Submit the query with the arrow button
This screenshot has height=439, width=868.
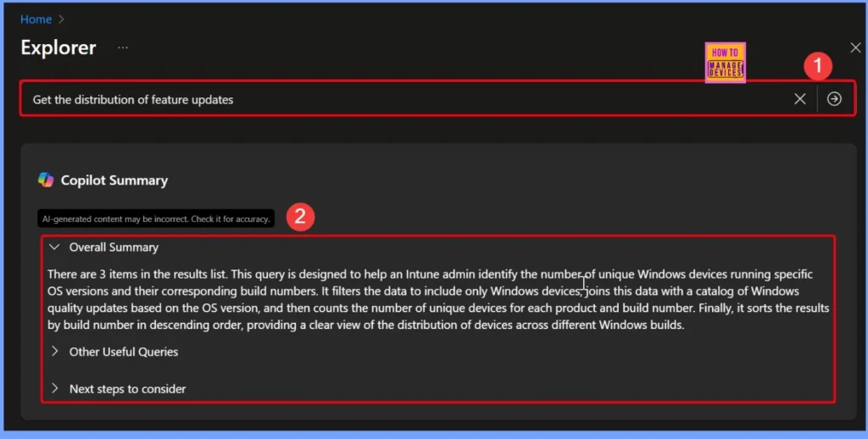[x=834, y=98]
